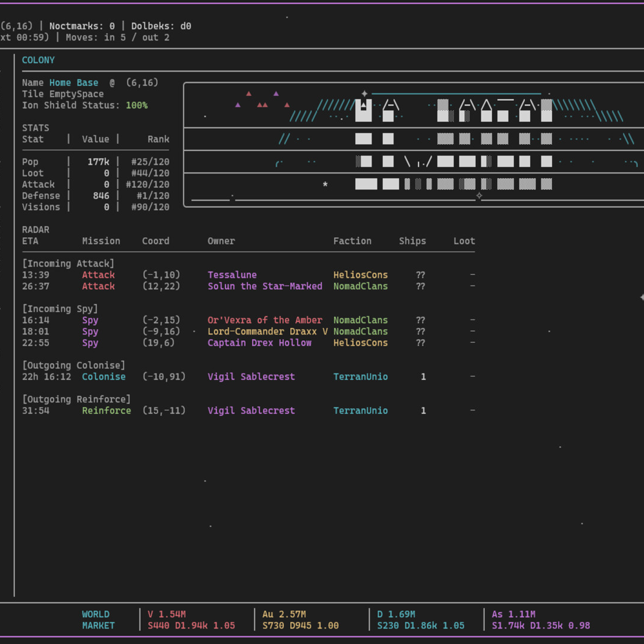
Task: Toggle the Outgoing Reinforce group
Action: tap(76, 399)
